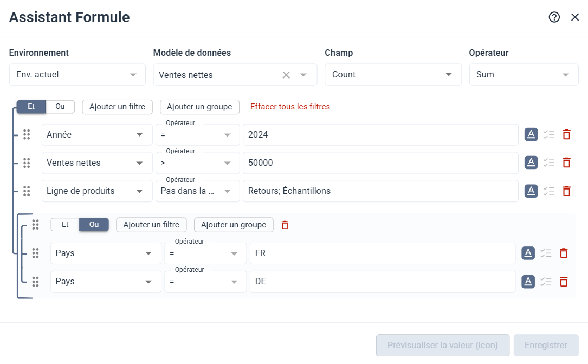Toggle text mode icon for the FR value
This screenshot has height=364, width=588.
tap(528, 253)
